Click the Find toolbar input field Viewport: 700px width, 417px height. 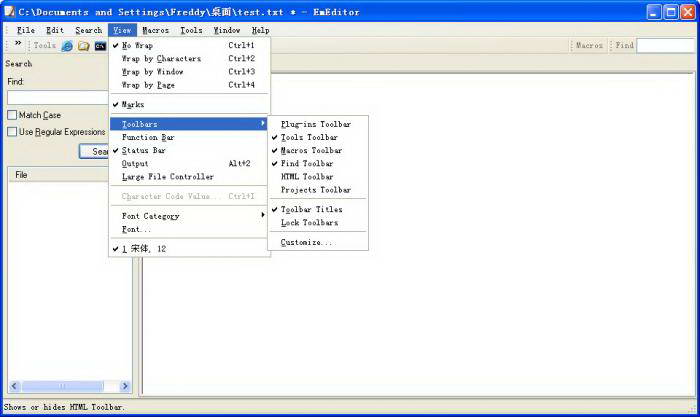(x=666, y=45)
